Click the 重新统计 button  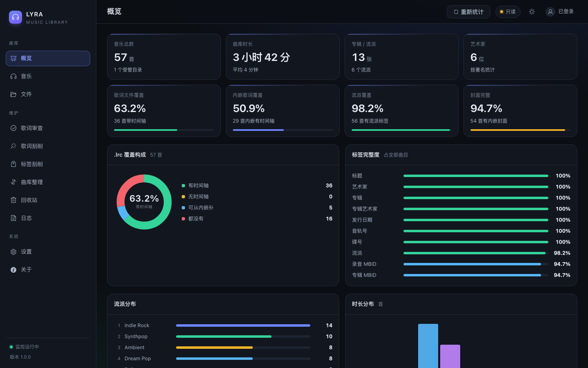coord(468,12)
